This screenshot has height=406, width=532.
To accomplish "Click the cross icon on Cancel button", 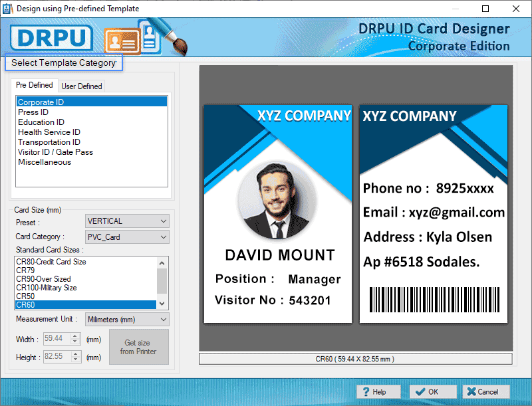I will (471, 391).
